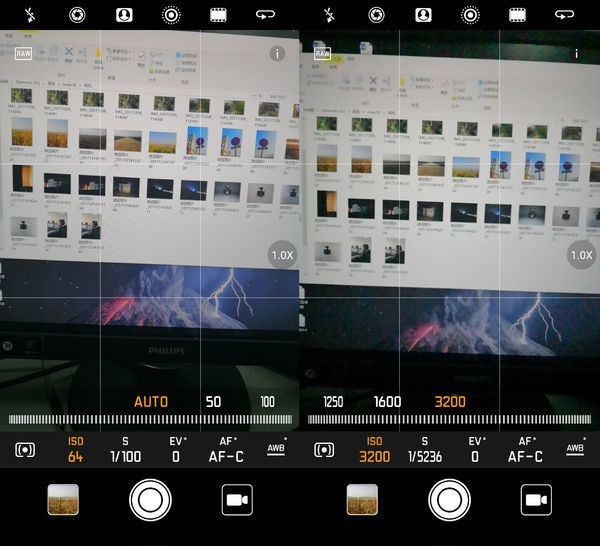Switch camera on the ISO 3200 screen
Screen dimensions: 600x546
click(565, 15)
